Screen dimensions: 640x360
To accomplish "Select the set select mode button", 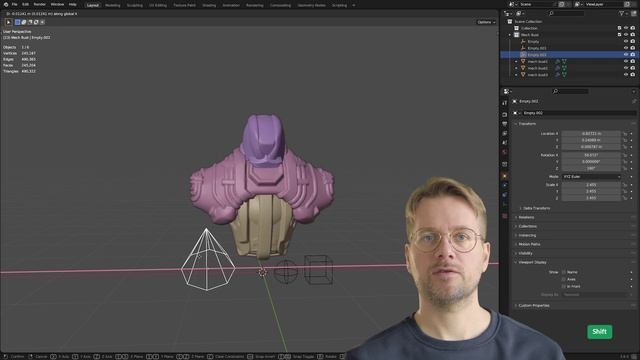I will [x=18, y=22].
